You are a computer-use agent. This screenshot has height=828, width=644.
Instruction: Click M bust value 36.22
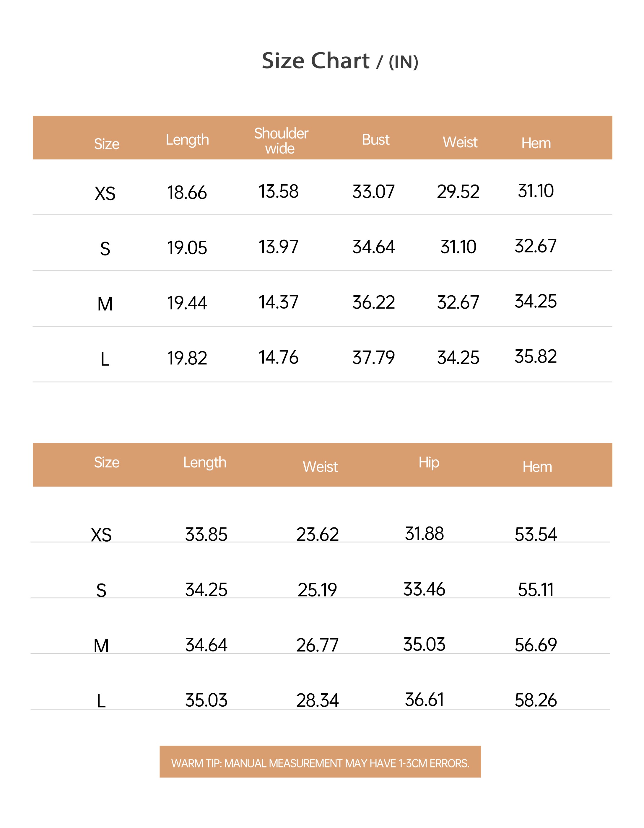[374, 303]
